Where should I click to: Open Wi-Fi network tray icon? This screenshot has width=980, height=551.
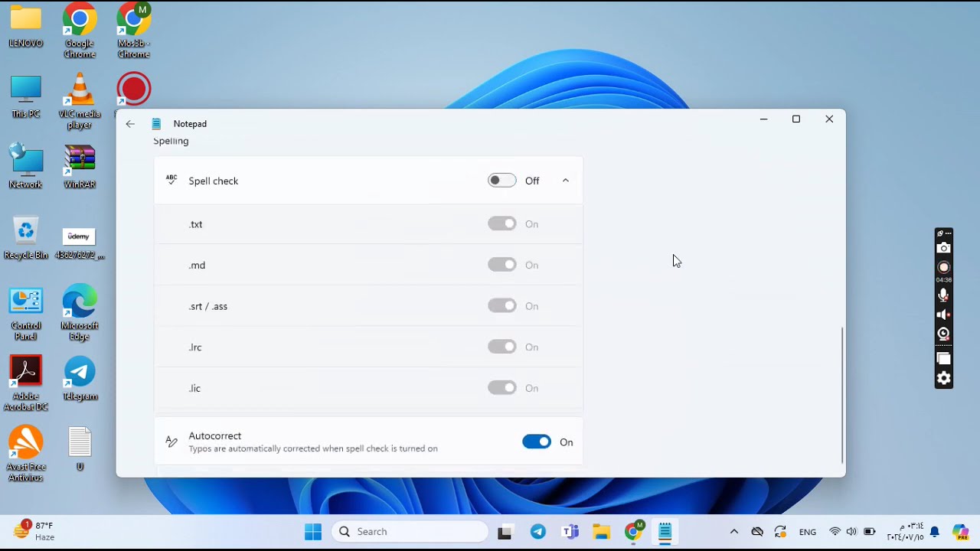(835, 532)
